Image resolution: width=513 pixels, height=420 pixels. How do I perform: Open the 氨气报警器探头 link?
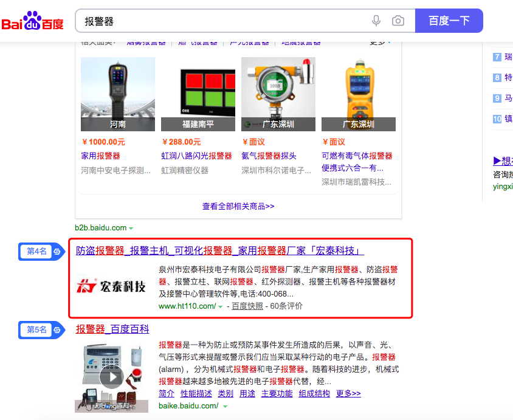269,156
